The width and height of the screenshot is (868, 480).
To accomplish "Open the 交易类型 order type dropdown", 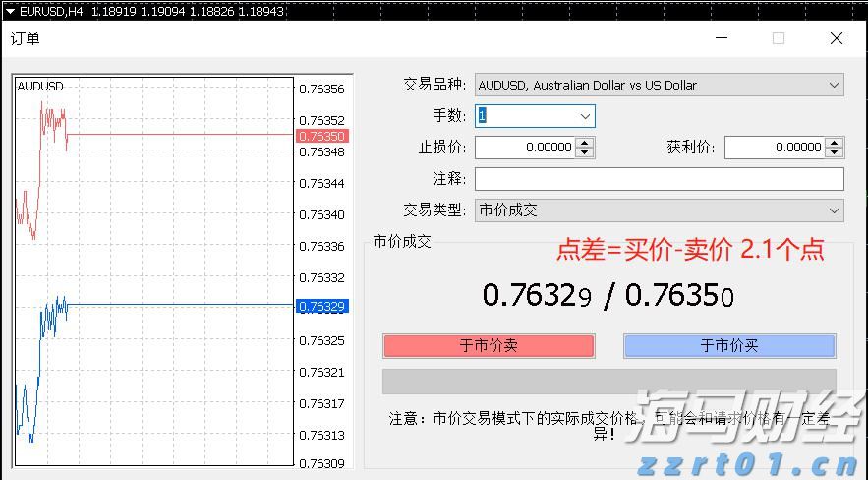I will pos(835,210).
